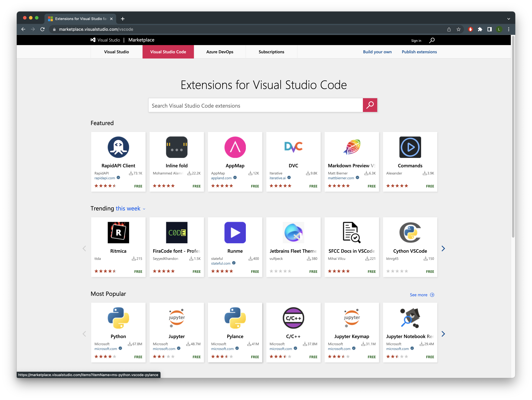The image size is (532, 400).
Task: Open the lock site info icon
Action: tap(54, 29)
